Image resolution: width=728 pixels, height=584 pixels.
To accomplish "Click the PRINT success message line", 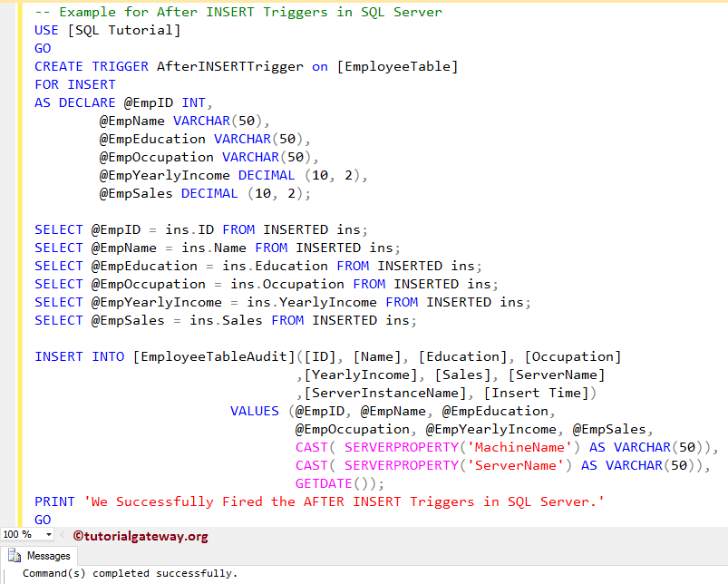I will click(x=272, y=501).
